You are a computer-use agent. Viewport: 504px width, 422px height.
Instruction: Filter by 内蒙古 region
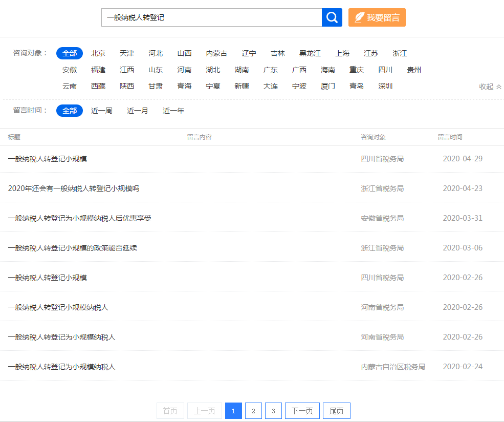[216, 53]
